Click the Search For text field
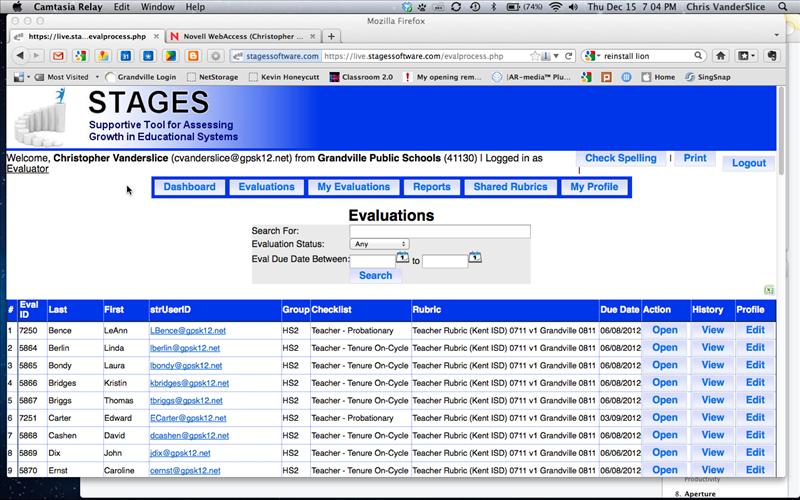Screen dimensions: 800x500 440,231
